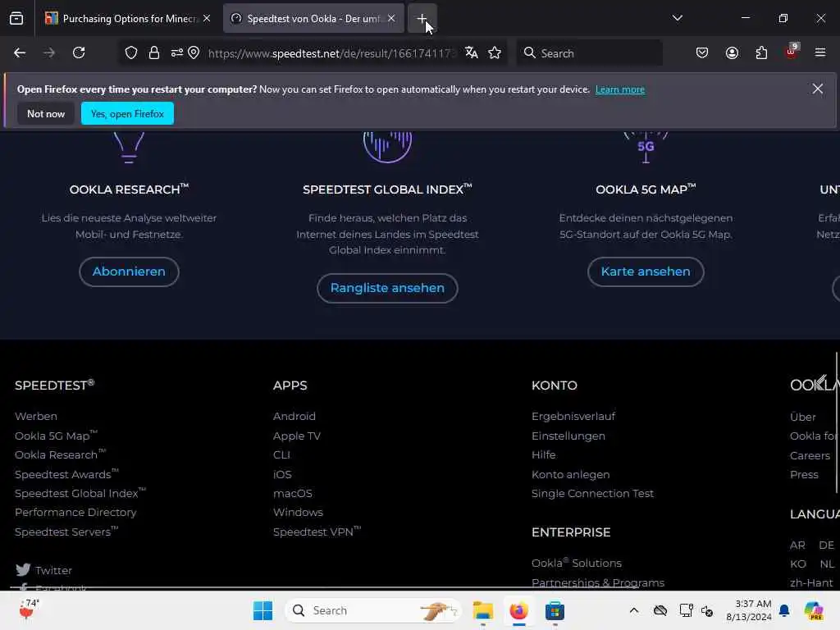The height and width of the screenshot is (630, 840).
Task: Open Hilfe link under Konto
Action: click(x=543, y=454)
